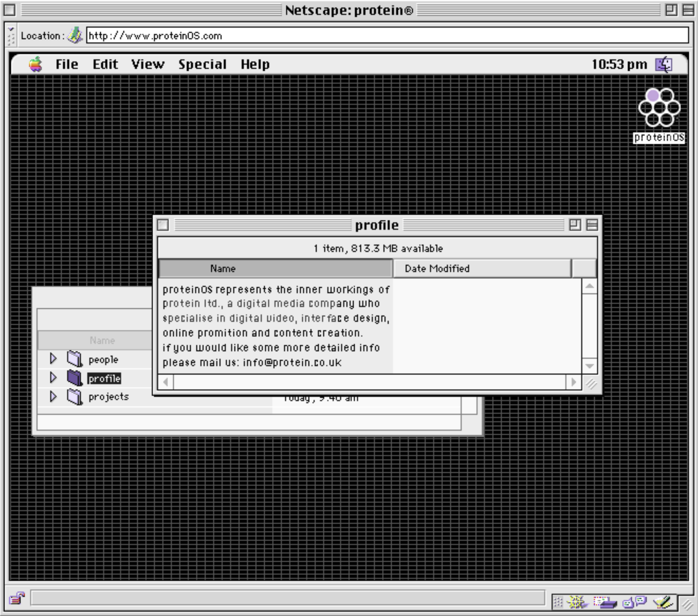Screen dimensions: 698x616
Task: Select the people folder icon
Action: click(x=75, y=359)
